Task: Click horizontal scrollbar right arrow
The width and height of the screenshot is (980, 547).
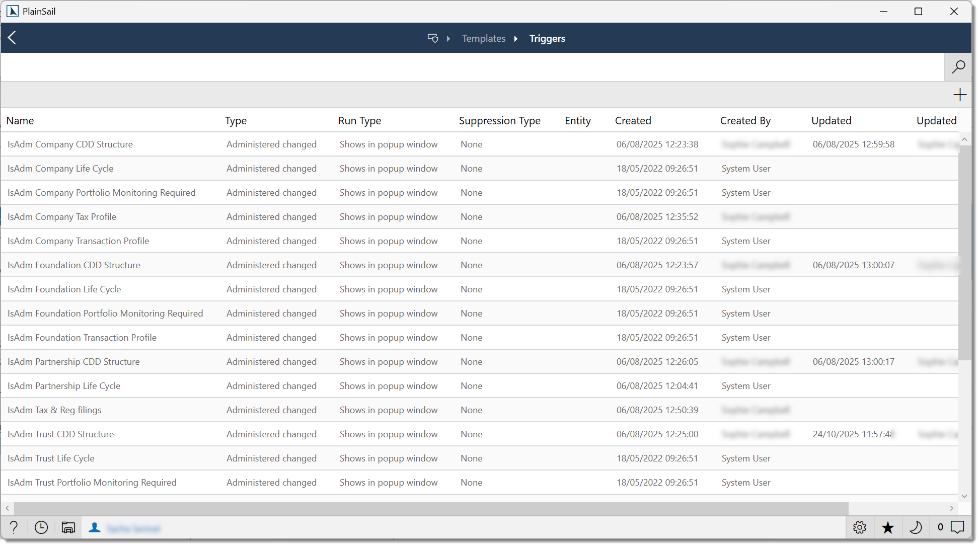Action: (x=951, y=508)
